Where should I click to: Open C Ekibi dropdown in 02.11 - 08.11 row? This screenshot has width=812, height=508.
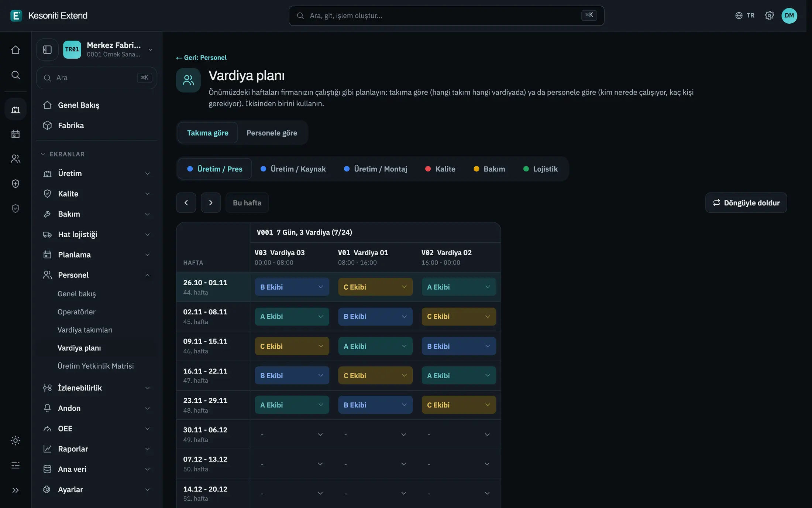(458, 316)
